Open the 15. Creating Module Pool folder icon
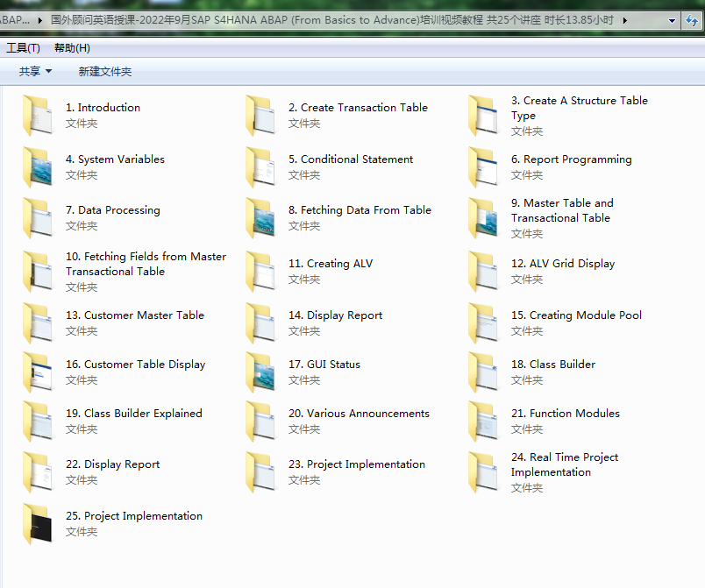The height and width of the screenshot is (588, 705). pyautogui.click(x=483, y=323)
